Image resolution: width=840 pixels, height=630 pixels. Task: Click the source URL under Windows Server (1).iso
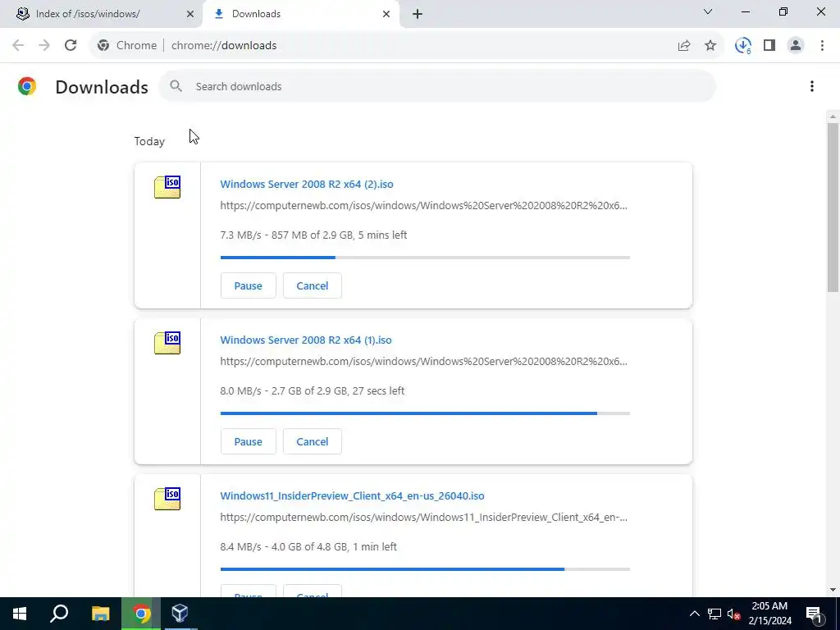click(x=423, y=361)
